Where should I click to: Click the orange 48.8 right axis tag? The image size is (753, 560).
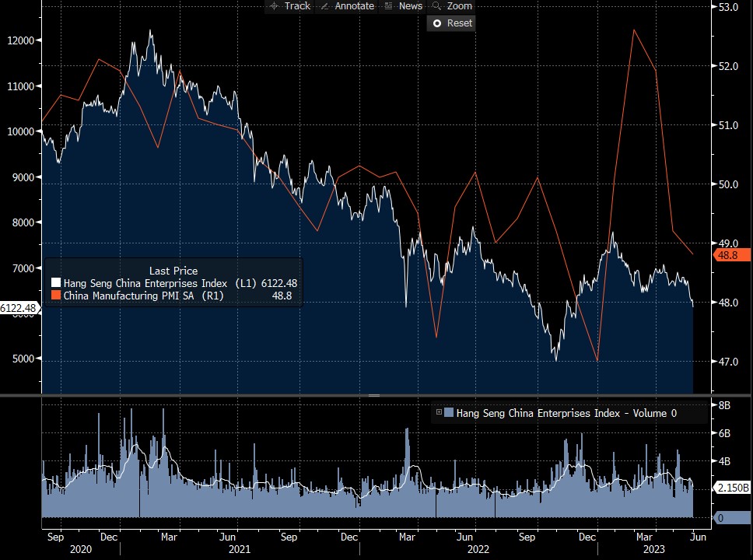point(732,255)
